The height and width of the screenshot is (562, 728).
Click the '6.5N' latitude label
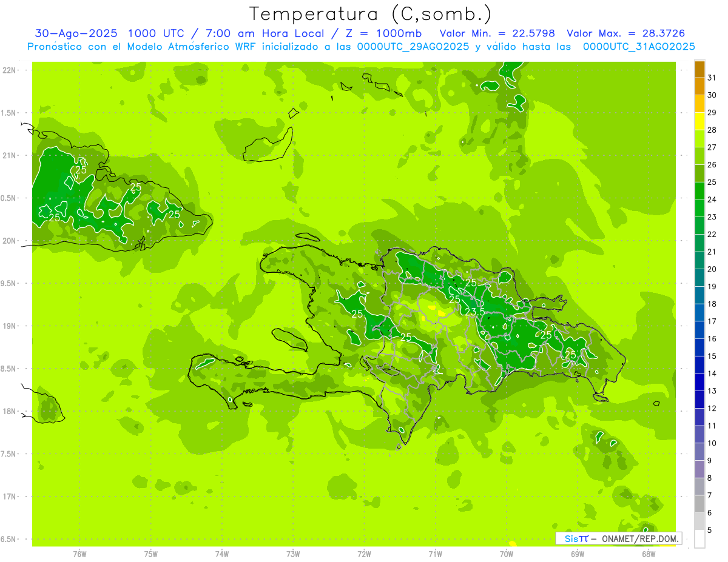[8, 539]
